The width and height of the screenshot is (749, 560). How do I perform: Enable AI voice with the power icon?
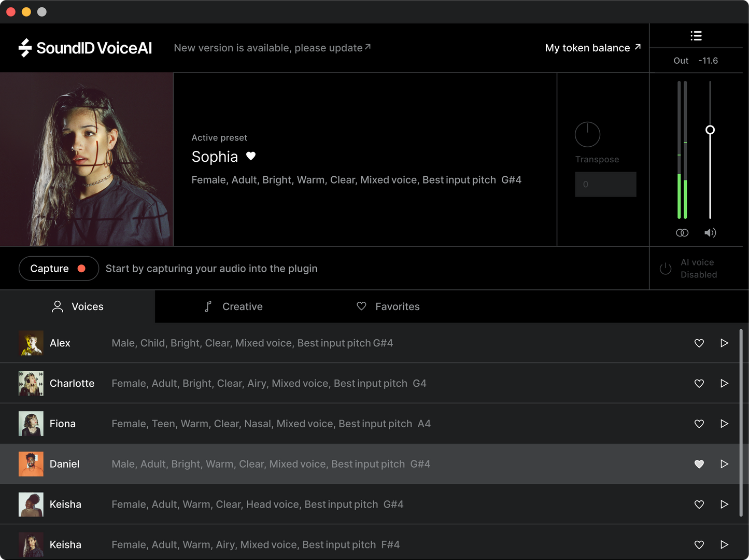[x=666, y=268]
